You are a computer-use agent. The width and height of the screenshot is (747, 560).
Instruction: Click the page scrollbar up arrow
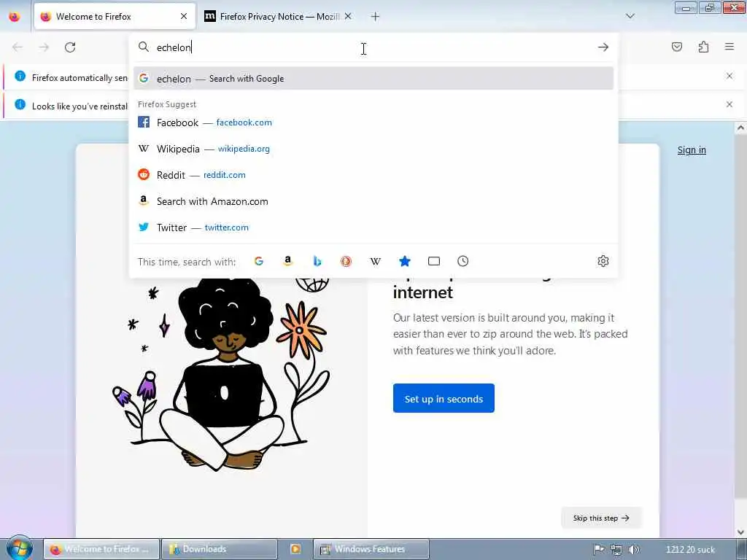[x=740, y=128]
